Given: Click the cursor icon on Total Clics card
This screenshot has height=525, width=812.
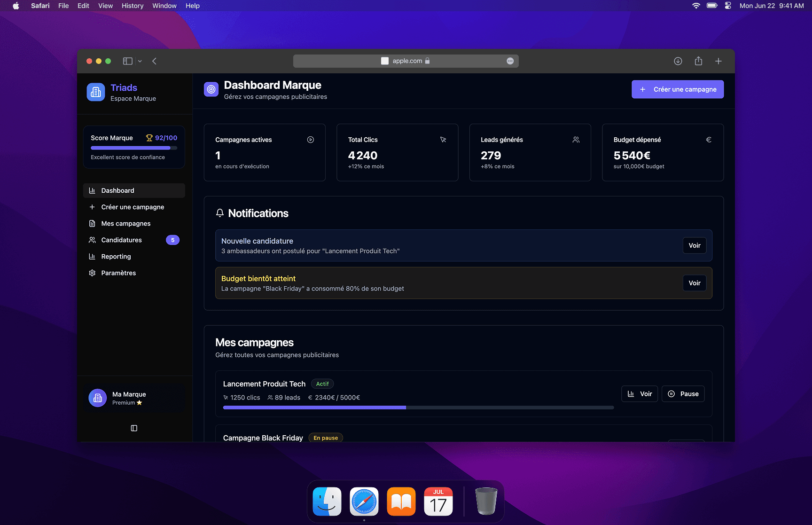Looking at the screenshot, I should 443,140.
